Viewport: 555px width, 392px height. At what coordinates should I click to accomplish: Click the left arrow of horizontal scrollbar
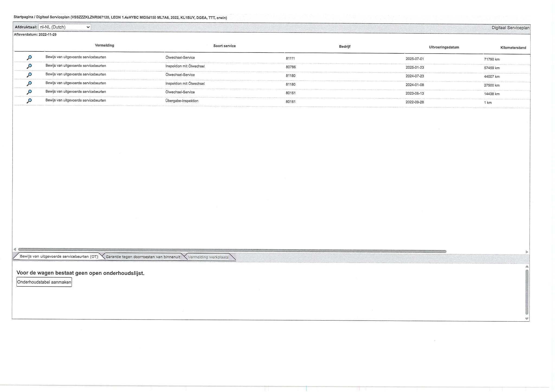(15, 249)
